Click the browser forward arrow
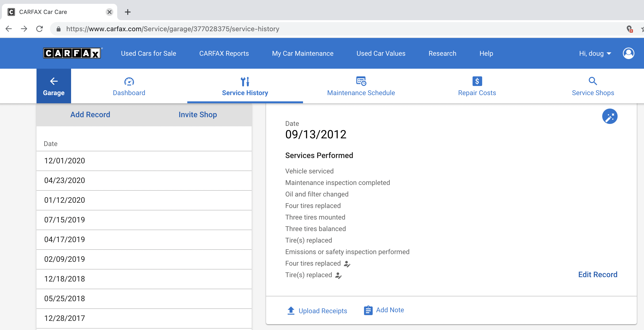 click(24, 29)
